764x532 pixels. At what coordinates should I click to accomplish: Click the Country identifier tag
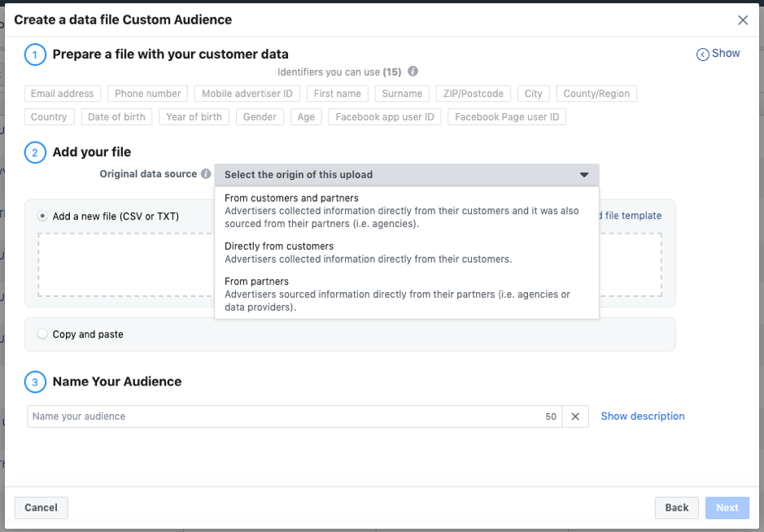pos(49,117)
